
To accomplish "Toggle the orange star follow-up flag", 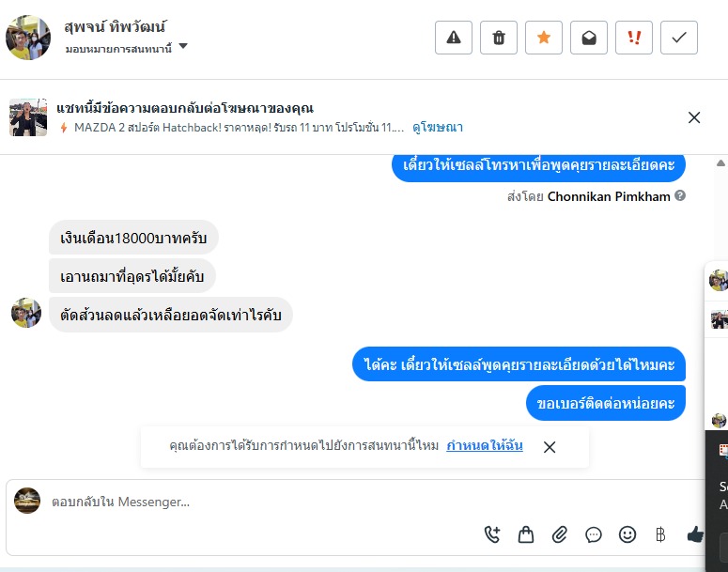I will coord(544,38).
